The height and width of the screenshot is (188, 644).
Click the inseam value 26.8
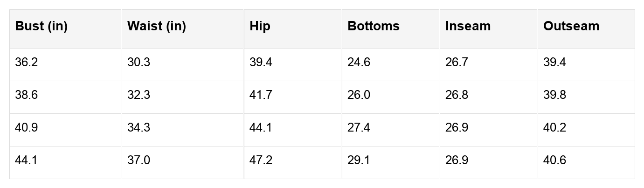[457, 95]
